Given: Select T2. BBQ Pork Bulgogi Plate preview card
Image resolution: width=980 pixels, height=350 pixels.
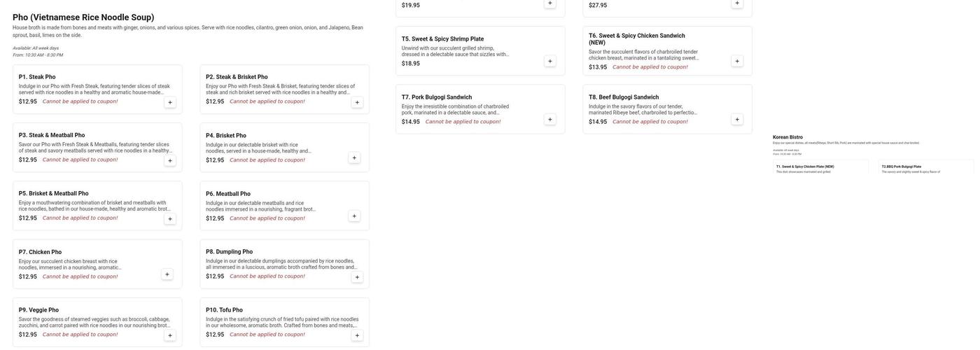Looking at the screenshot, I should (926, 168).
